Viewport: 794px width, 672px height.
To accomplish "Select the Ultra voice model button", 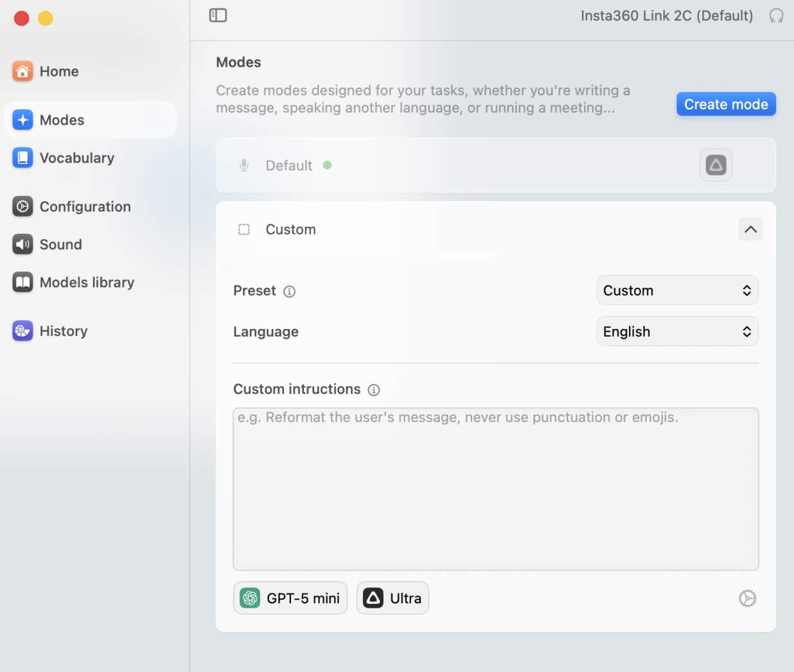I will click(393, 598).
